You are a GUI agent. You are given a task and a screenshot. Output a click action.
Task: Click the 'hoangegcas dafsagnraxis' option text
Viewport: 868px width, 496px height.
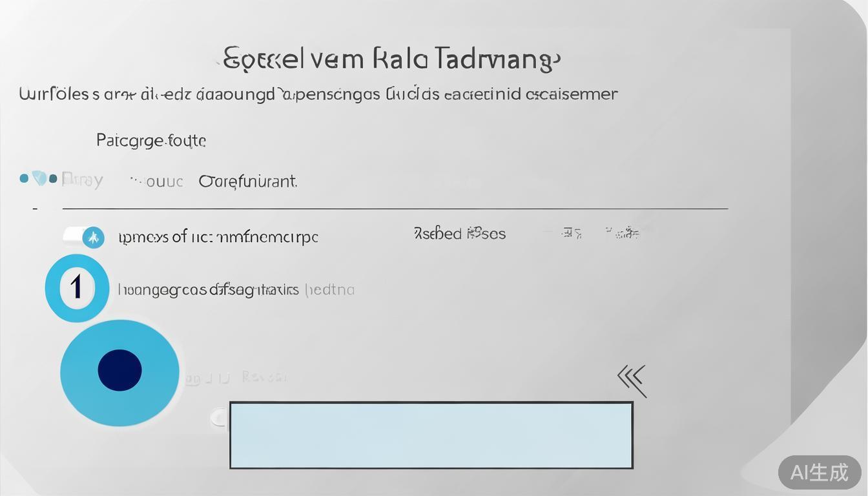[x=208, y=290]
